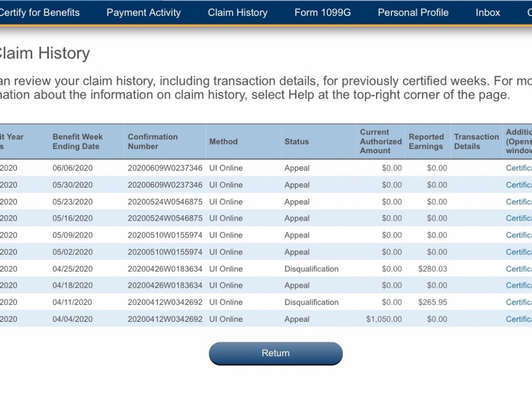Open Certification link for 04/11/2020 Disqualification row
The height and width of the screenshot is (399, 532).
tap(519, 302)
